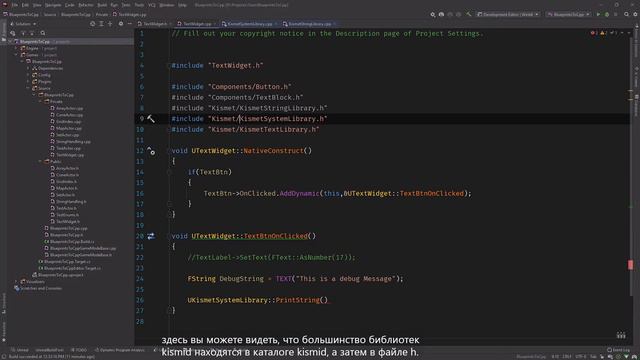Open the Navigate menu

53,5
